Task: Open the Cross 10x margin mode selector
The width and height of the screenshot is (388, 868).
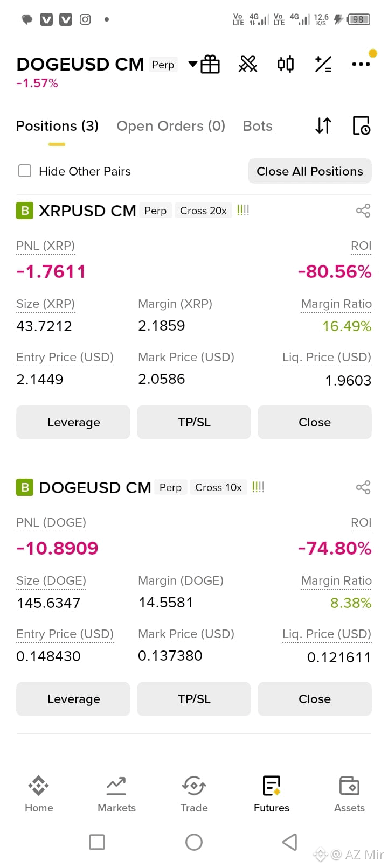Action: [x=218, y=487]
